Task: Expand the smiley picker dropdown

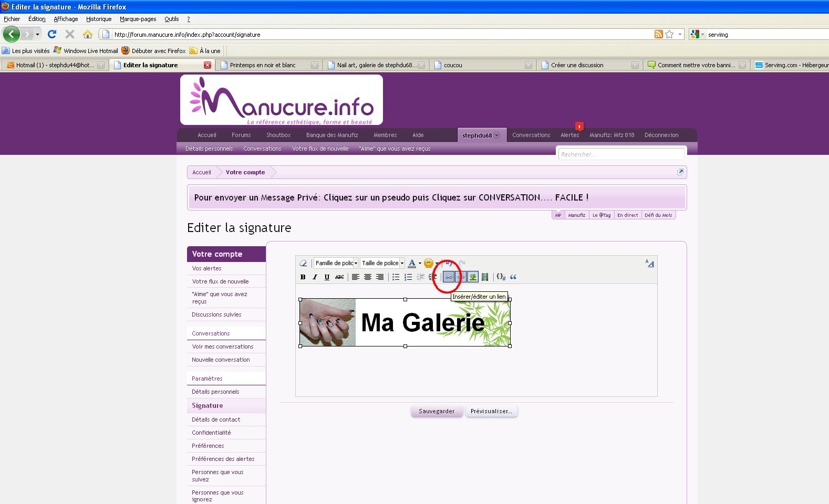Action: click(x=437, y=263)
